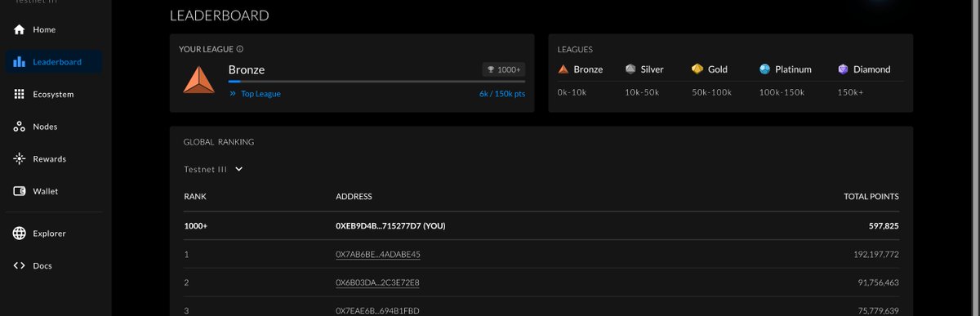
Task: Click the 1000+ rank badge
Action: pyautogui.click(x=503, y=70)
